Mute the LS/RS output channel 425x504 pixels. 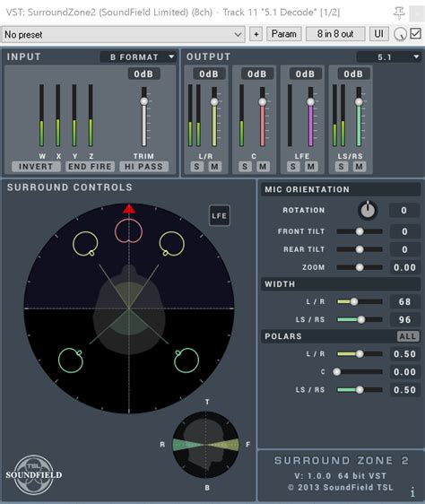(360, 167)
